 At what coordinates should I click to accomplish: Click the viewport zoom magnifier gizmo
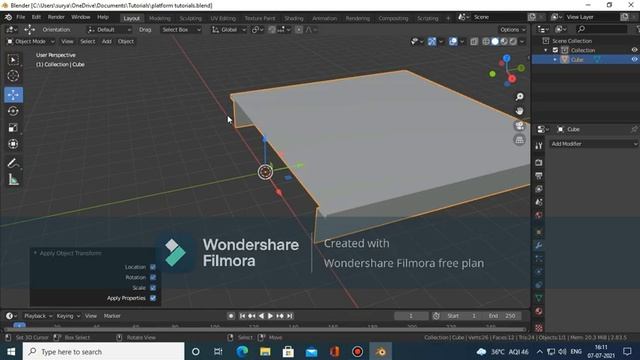point(519,97)
